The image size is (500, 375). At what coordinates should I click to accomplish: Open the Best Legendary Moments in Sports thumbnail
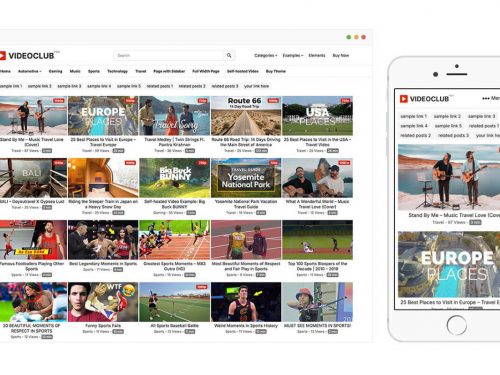pos(103,240)
